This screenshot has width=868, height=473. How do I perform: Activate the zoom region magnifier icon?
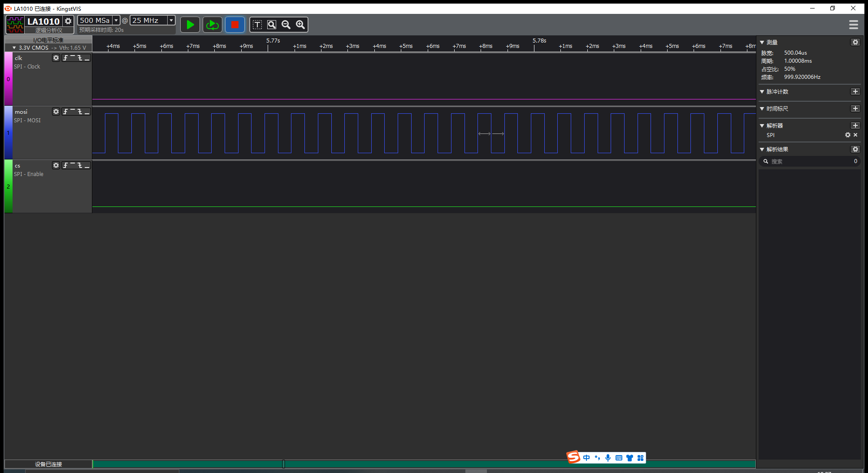click(272, 25)
